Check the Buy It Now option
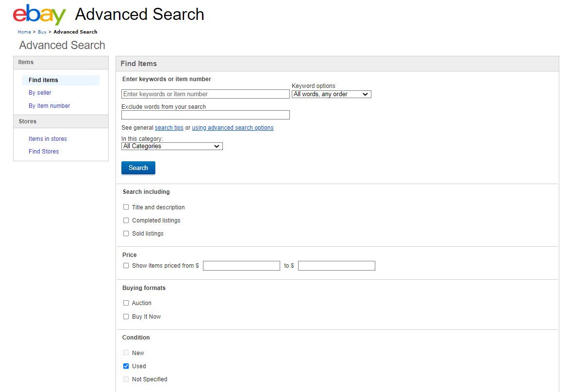570x392 pixels. coord(126,316)
